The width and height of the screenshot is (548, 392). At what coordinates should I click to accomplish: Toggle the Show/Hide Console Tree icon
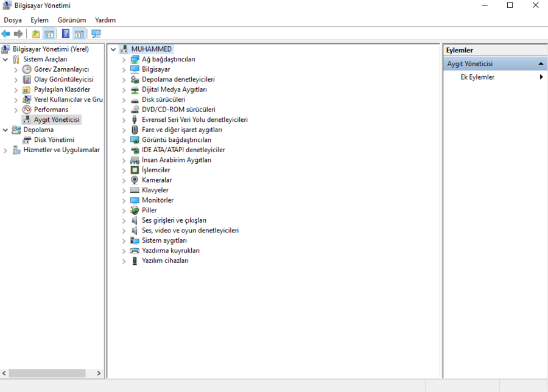pyautogui.click(x=49, y=34)
